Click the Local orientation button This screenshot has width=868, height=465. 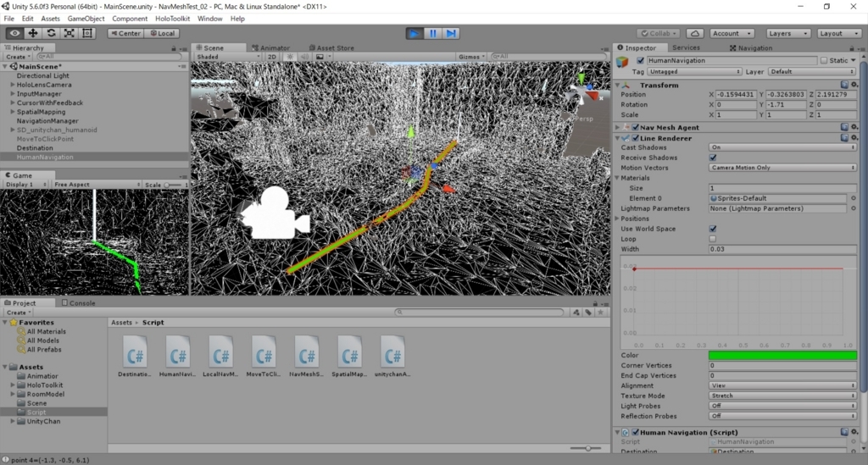coord(162,33)
